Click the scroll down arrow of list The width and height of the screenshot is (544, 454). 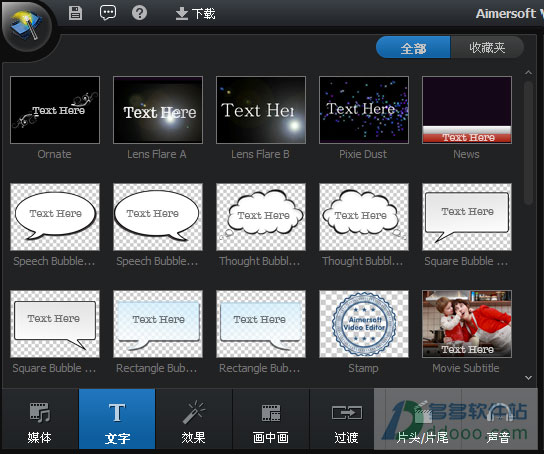click(528, 378)
